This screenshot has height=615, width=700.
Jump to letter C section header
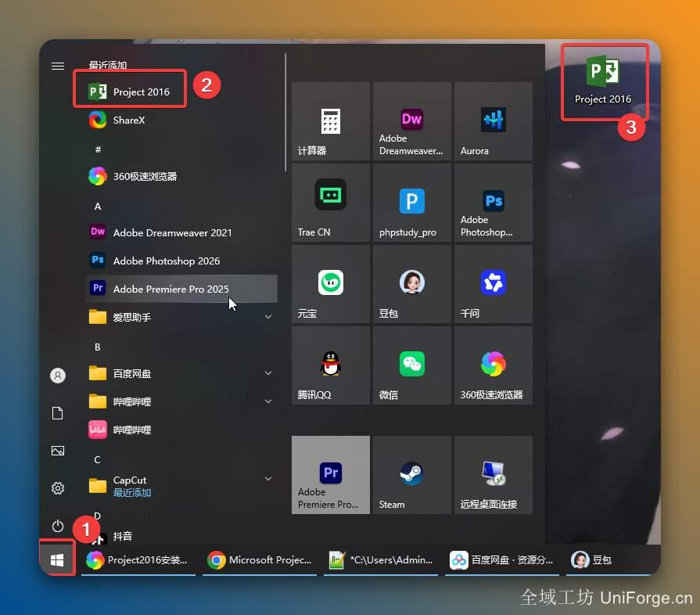point(97,459)
